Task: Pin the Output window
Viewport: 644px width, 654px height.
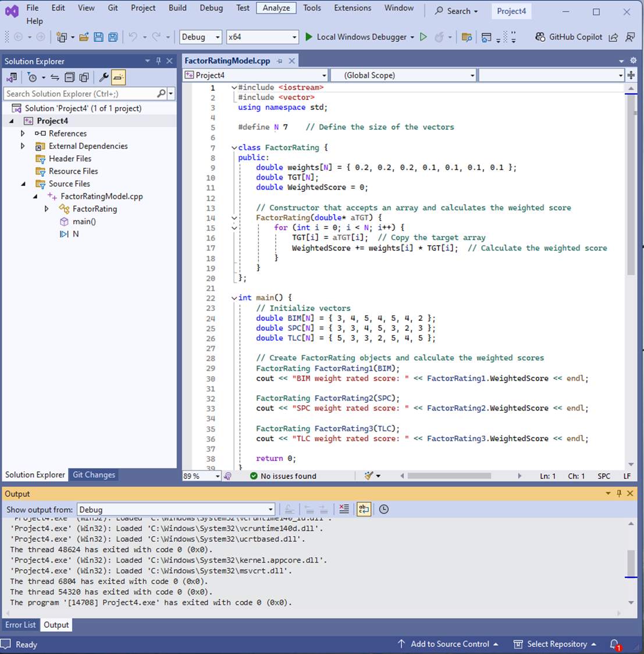Action: click(619, 494)
